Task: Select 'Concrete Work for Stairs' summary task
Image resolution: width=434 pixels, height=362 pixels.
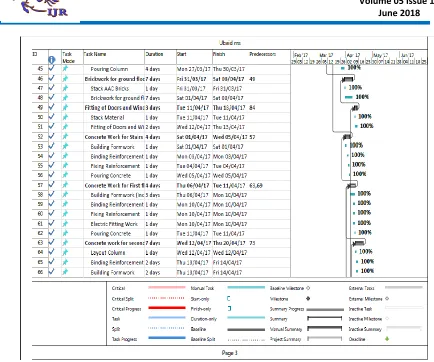Action: pos(114,137)
